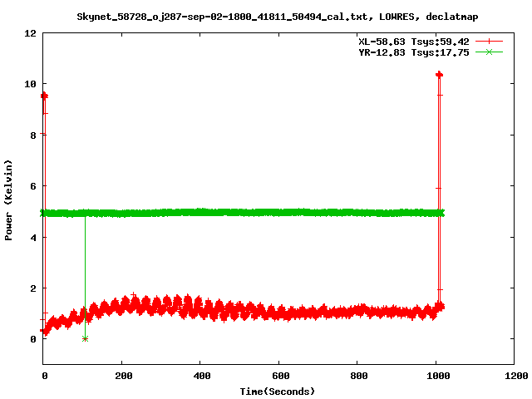
Task: Click the y-axis tick label 10
Action: (30, 84)
